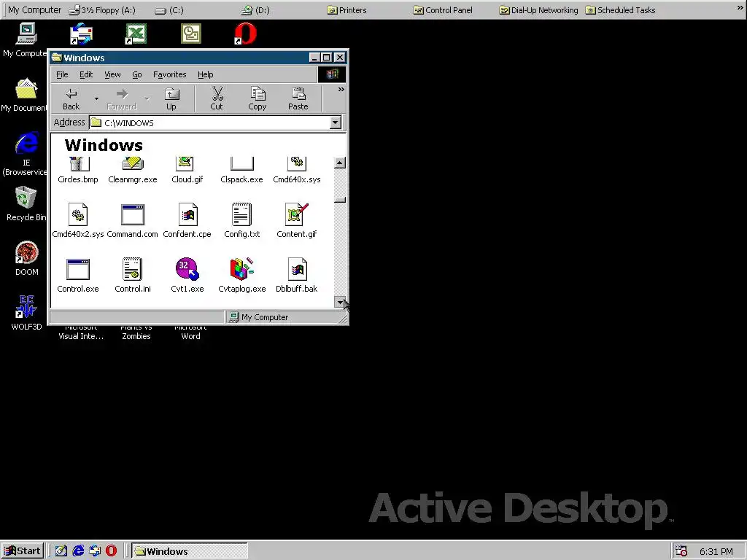
Task: Select the WOLF3D desktop shortcut
Action: point(27,314)
